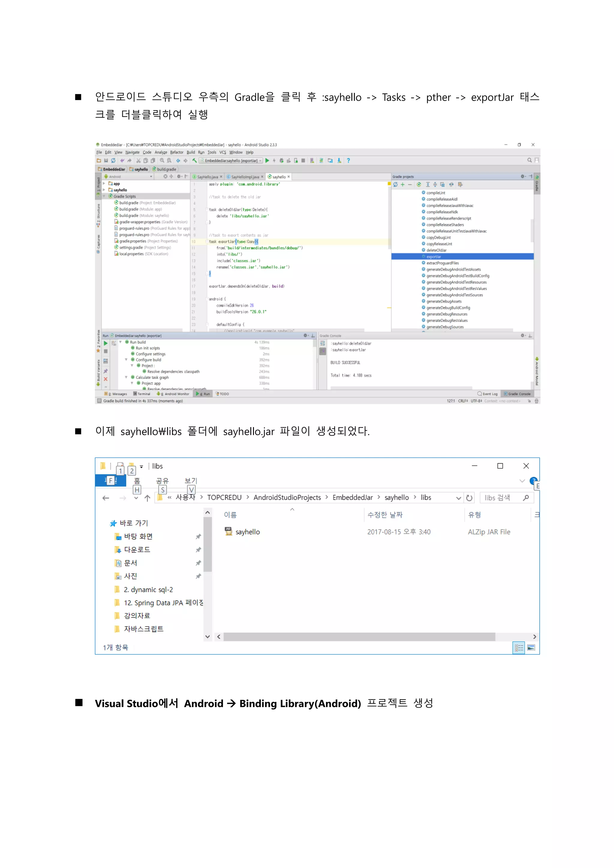
Task: Click the Save All floppy icon
Action: point(106,161)
